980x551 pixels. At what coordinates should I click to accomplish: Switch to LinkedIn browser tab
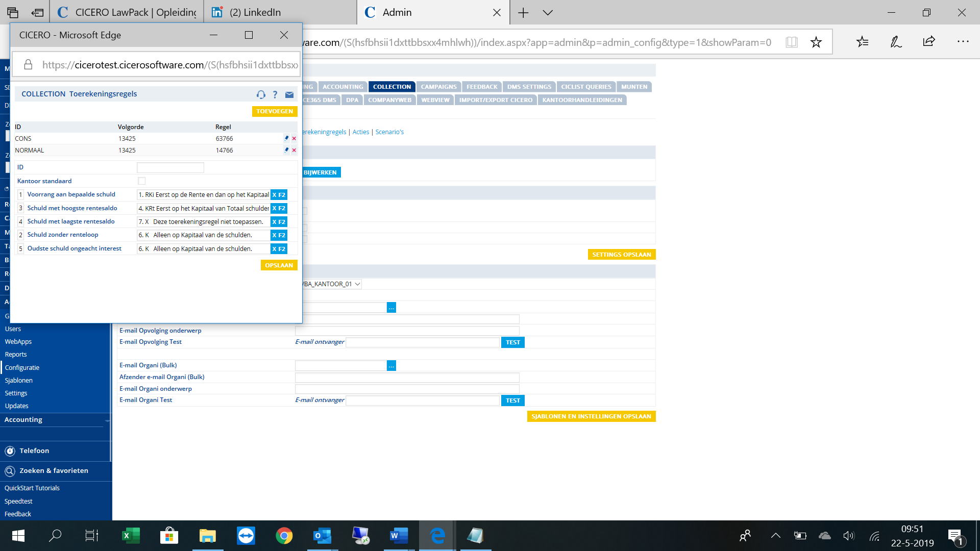coord(280,12)
